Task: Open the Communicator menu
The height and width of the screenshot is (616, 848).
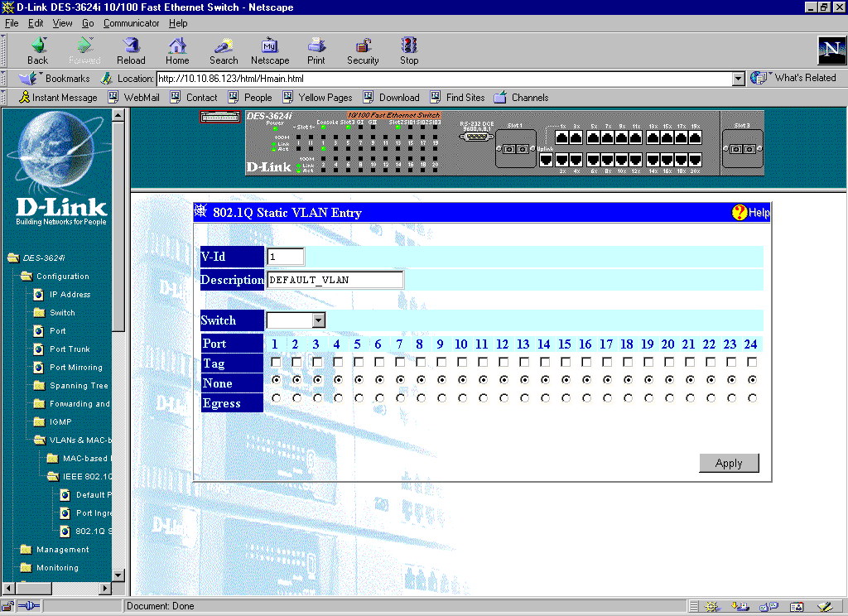Action: [131, 23]
